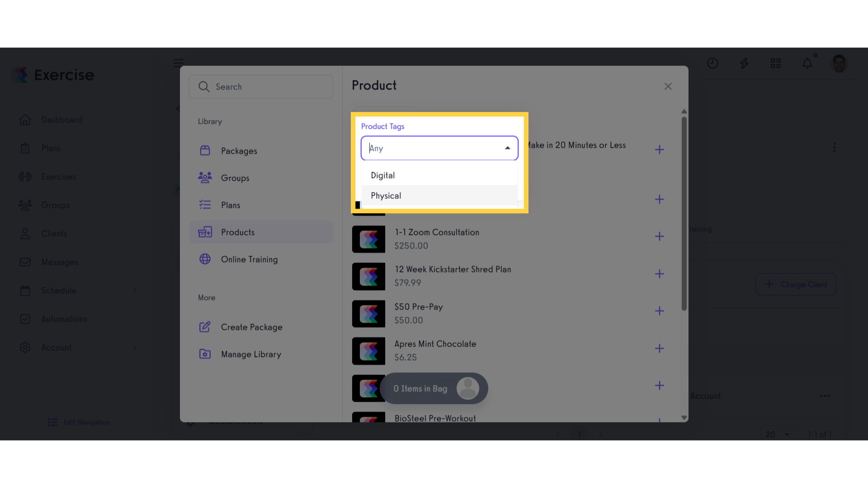Open the horizontal three-dot menu beside Account

825,396
